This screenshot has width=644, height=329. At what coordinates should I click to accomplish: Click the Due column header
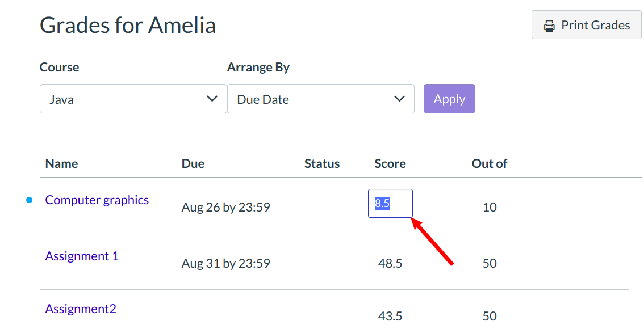(x=193, y=164)
